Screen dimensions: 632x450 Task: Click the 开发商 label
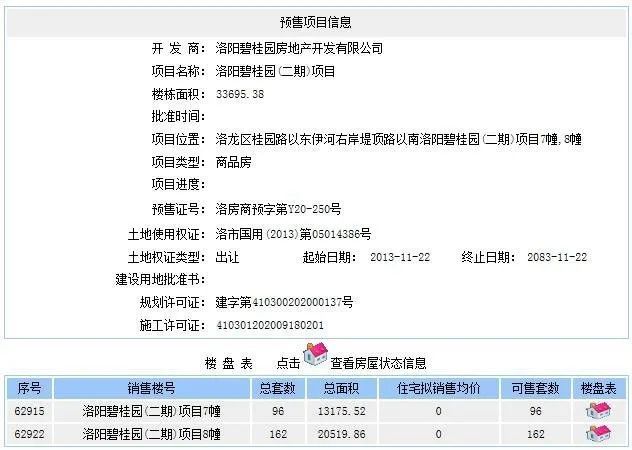pyautogui.click(x=179, y=49)
